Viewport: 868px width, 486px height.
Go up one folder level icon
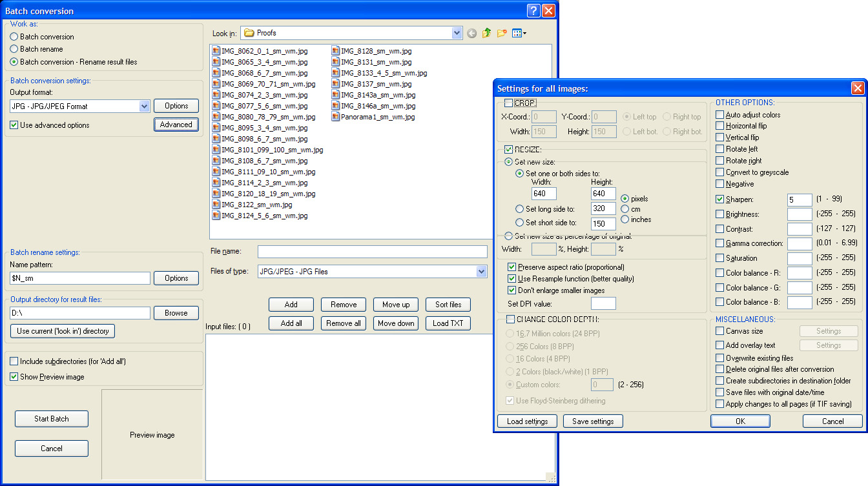point(487,33)
